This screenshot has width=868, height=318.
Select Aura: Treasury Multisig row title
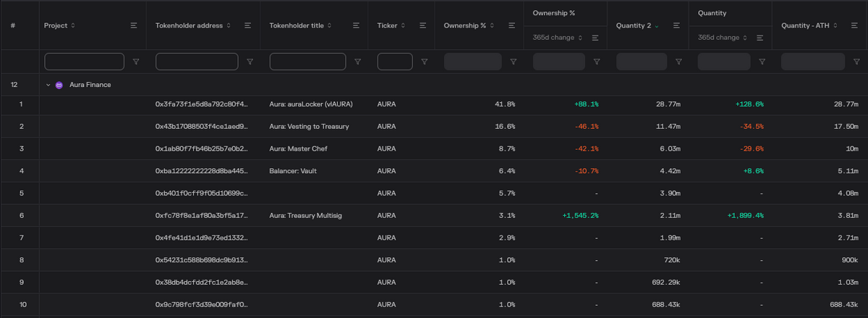pos(305,215)
